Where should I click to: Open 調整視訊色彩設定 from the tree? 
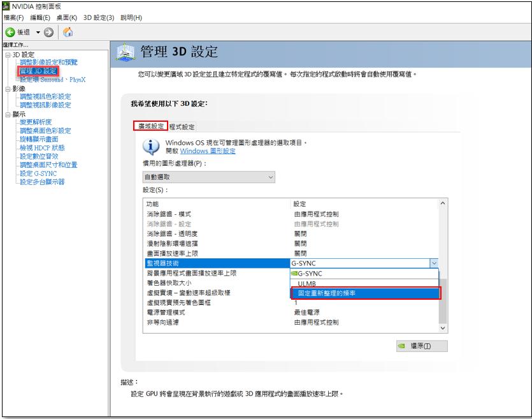(45, 96)
